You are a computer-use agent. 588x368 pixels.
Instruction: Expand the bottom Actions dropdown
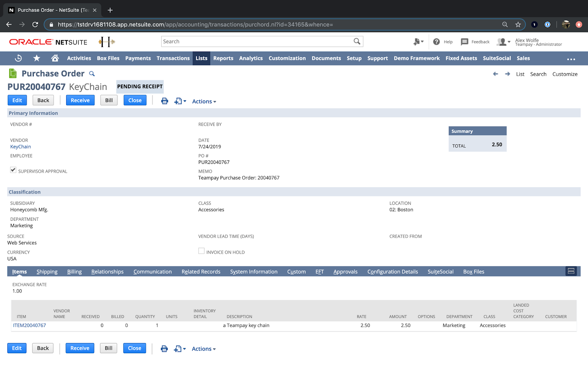coord(204,349)
